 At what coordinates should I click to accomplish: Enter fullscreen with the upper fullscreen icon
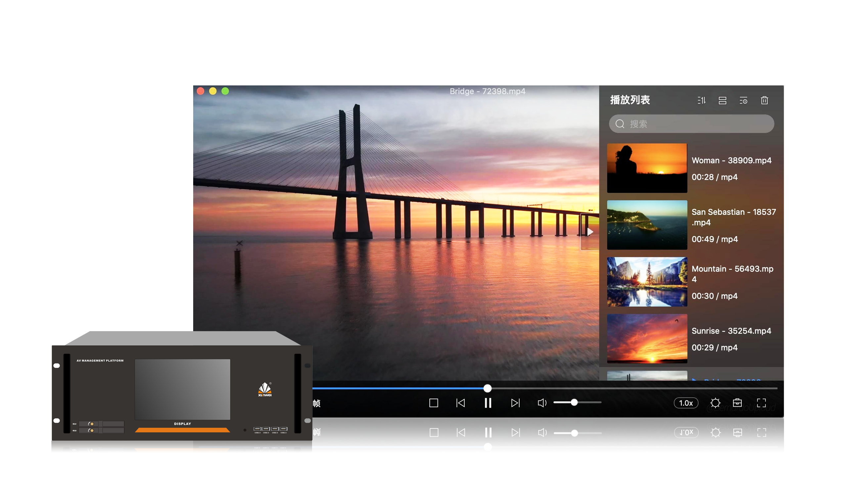[x=761, y=403]
